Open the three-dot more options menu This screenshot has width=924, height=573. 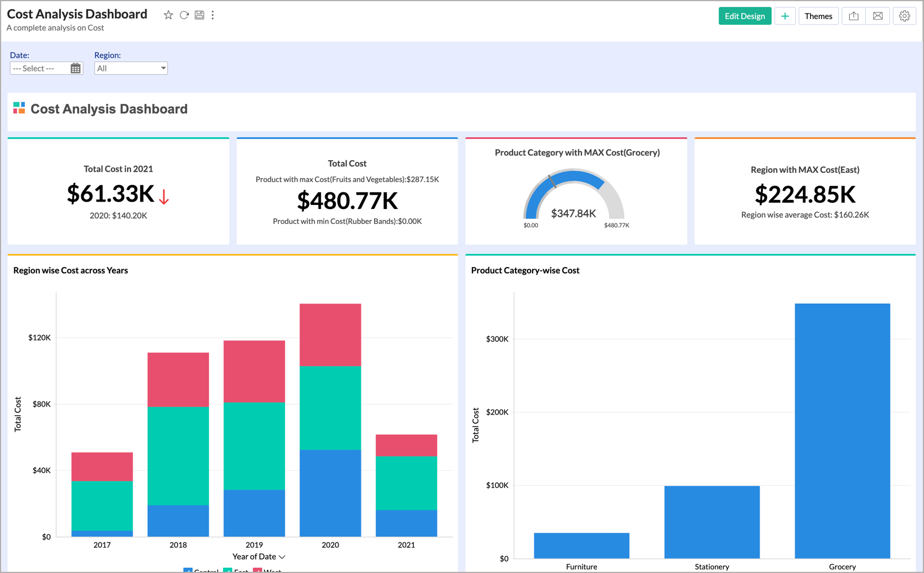click(x=213, y=16)
